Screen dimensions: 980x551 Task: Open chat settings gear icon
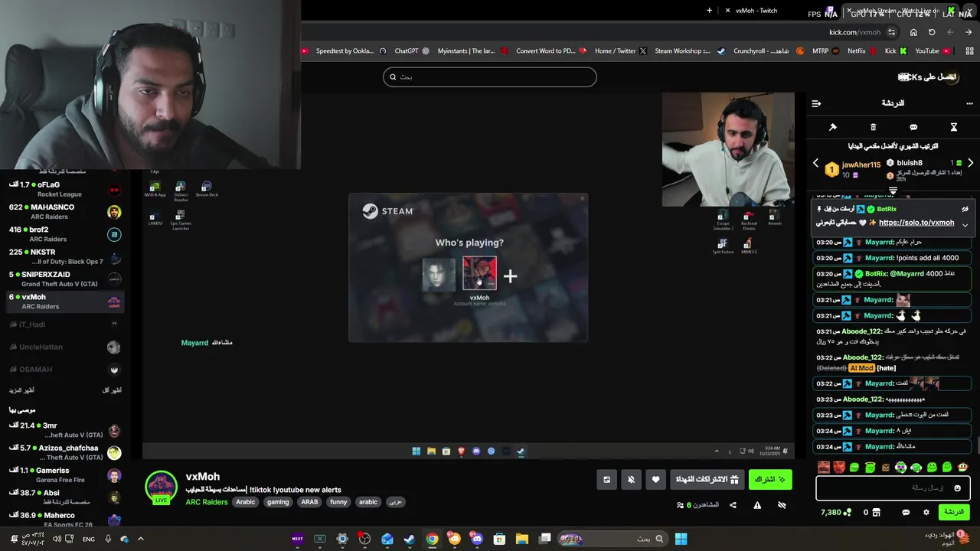pyautogui.click(x=926, y=512)
